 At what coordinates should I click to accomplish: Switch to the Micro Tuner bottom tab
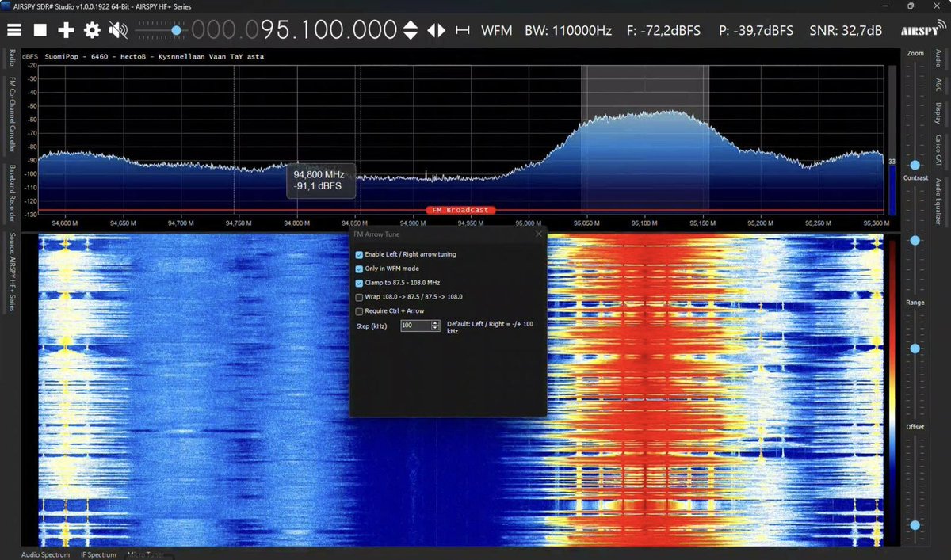coord(145,554)
